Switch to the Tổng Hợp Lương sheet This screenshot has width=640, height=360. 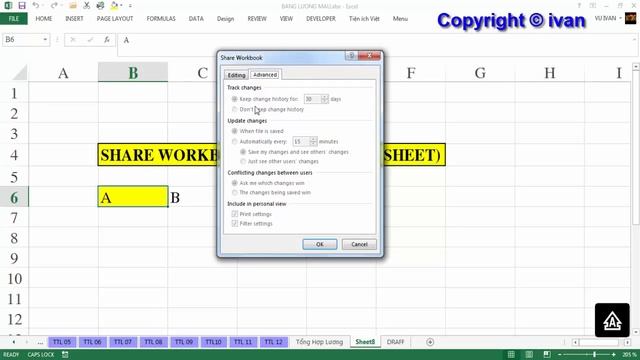[x=319, y=342]
